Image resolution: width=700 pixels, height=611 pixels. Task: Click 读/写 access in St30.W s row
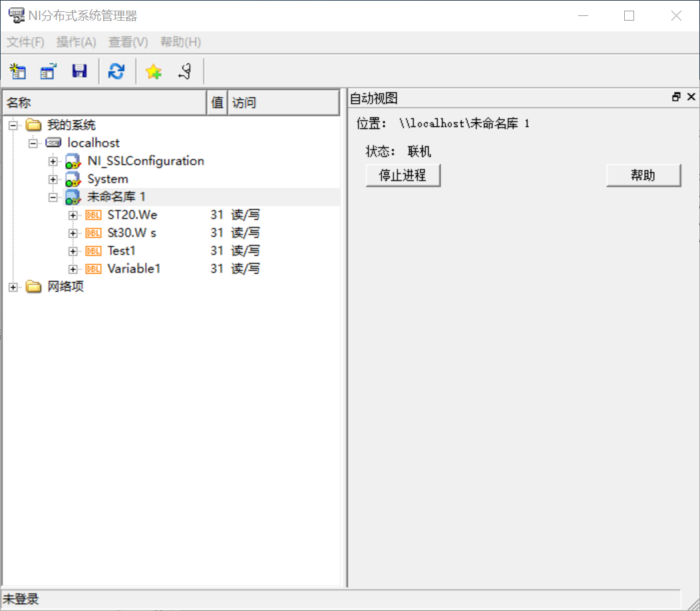[x=246, y=233]
